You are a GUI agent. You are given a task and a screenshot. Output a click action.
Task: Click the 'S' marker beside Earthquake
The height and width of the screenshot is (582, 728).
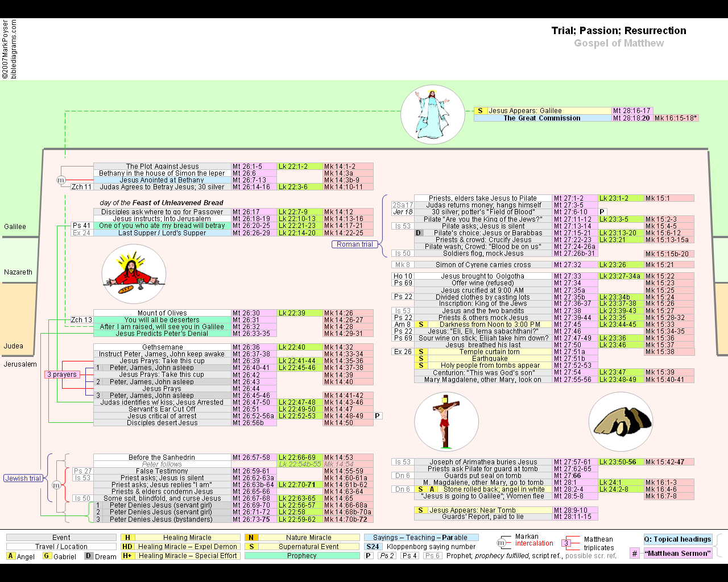(421, 358)
